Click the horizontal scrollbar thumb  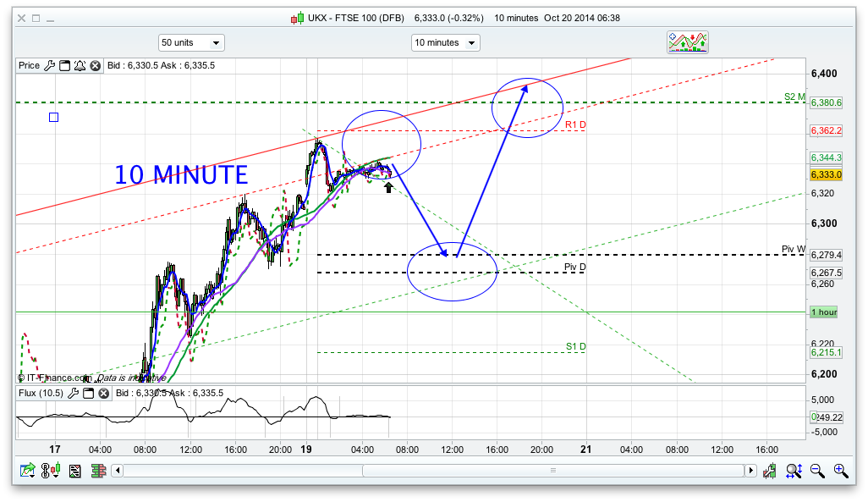point(553,471)
